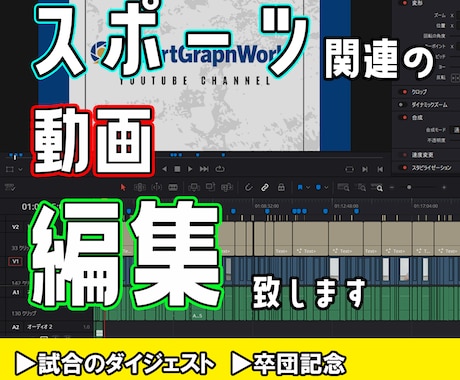Image resolution: width=460 pixels, height=380 pixels.
Task: Click the V1 track destination button
Action: pyautogui.click(x=15, y=261)
